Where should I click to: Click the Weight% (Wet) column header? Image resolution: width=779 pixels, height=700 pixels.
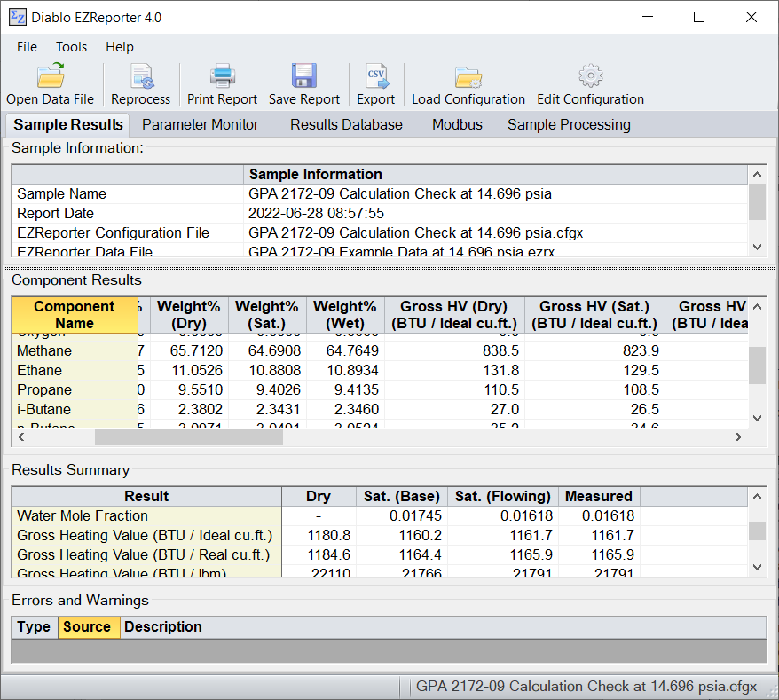pyautogui.click(x=345, y=315)
